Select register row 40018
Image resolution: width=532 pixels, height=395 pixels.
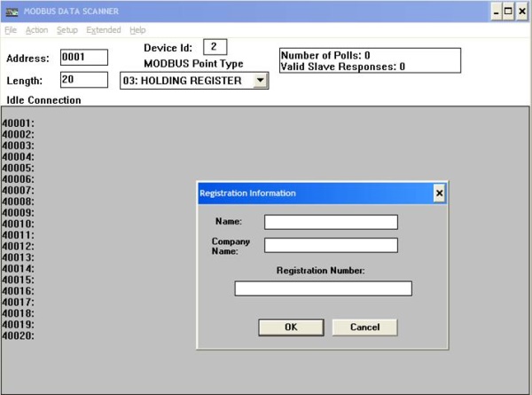pos(19,313)
